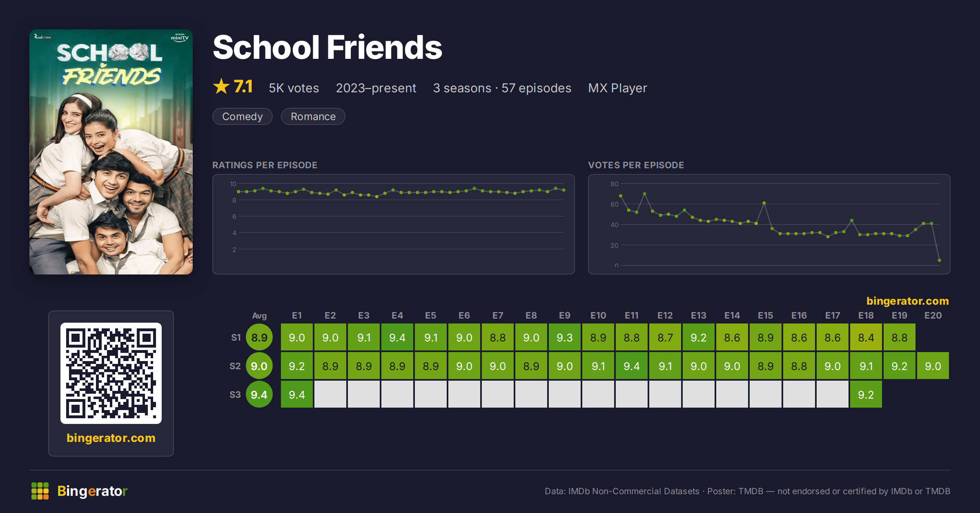Image resolution: width=980 pixels, height=513 pixels.
Task: Click the last point in votes chart
Action: [x=939, y=260]
